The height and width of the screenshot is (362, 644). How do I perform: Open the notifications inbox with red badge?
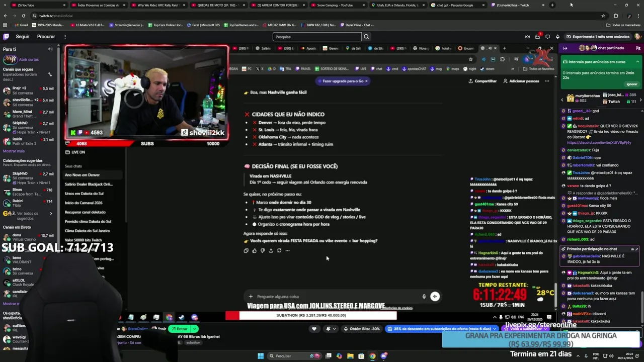538,37
